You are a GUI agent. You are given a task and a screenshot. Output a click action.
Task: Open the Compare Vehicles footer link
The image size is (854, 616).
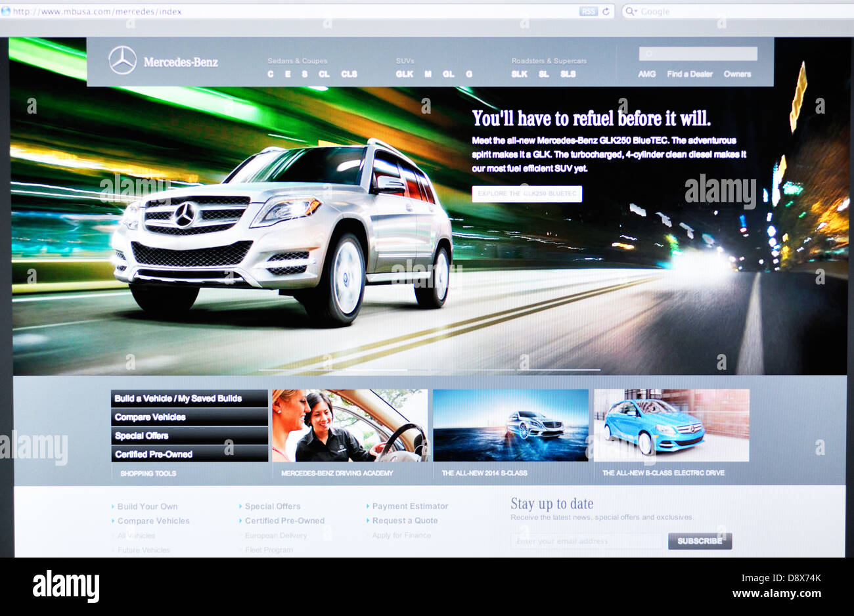point(153,521)
